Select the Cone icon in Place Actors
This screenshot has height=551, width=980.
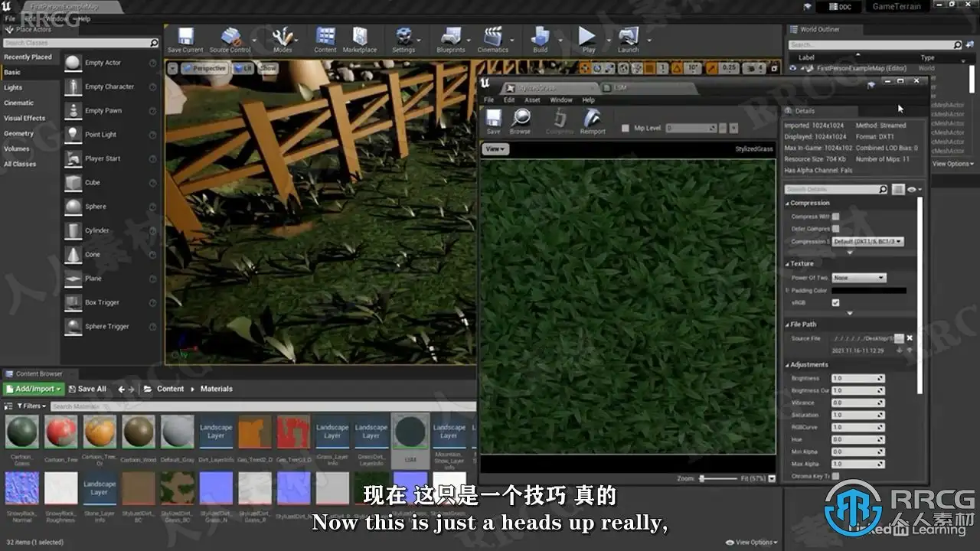coord(73,254)
